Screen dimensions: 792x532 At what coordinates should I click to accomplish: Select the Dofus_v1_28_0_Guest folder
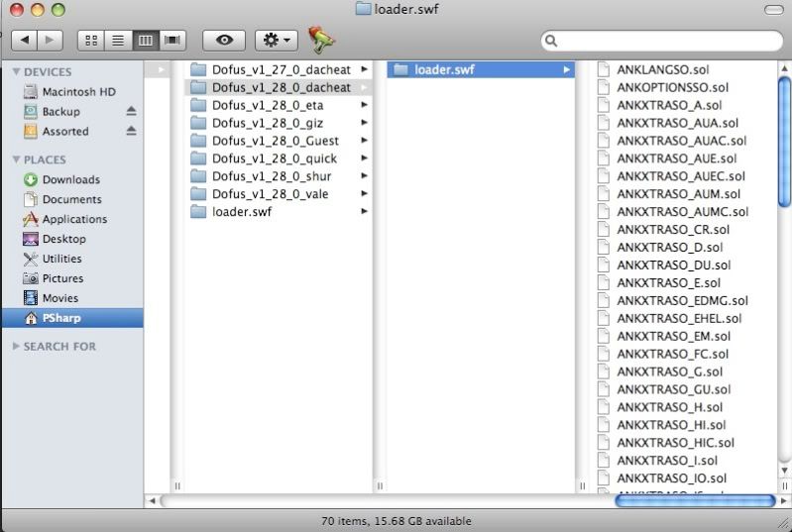pos(279,141)
